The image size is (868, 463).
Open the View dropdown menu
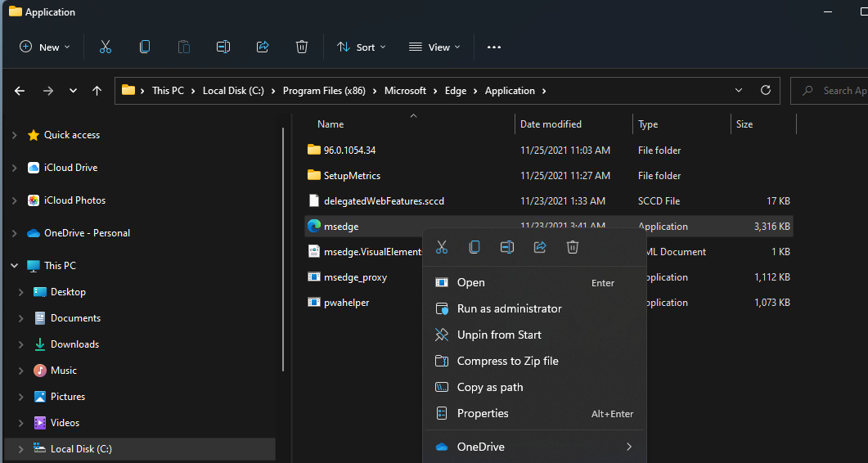(434, 47)
